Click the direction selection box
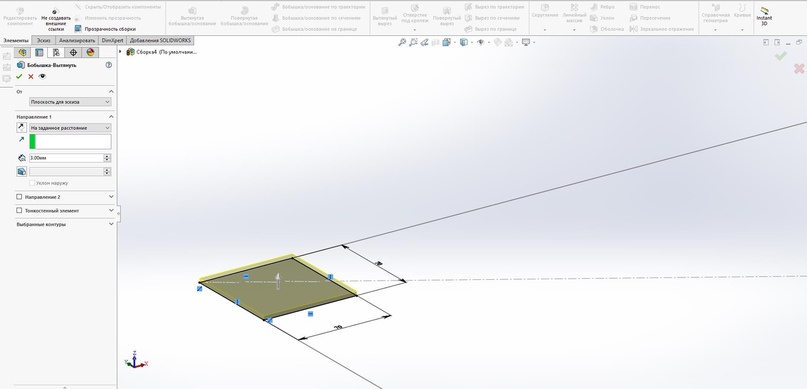The height and width of the screenshot is (389, 807). click(x=70, y=142)
